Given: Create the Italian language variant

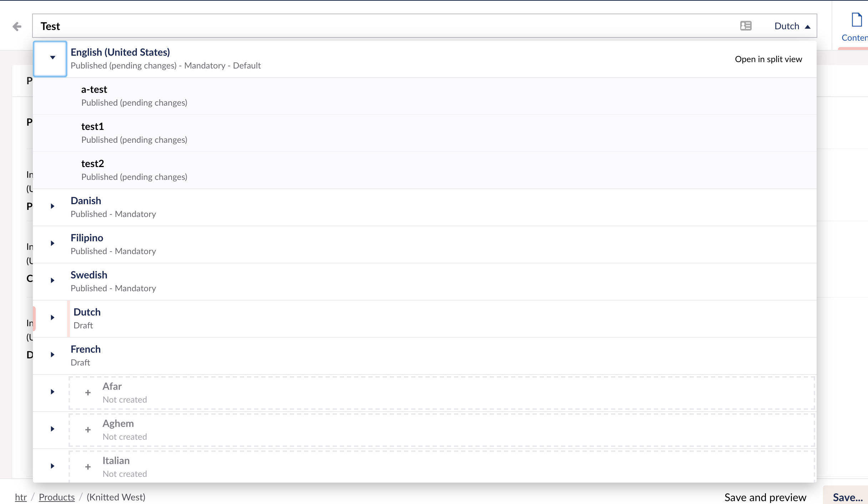Looking at the screenshot, I should (x=442, y=467).
